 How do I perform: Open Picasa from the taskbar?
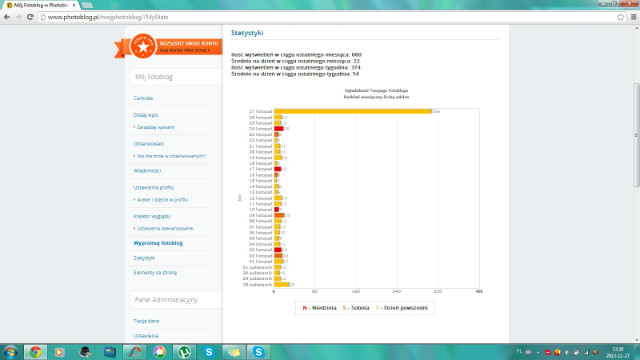click(159, 352)
